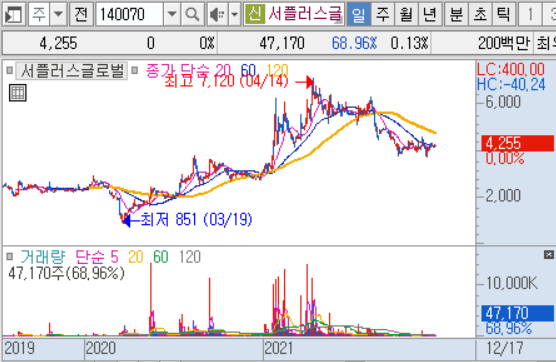The image size is (556, 362).
Task: Click the interval button labeled 1
Action: tap(530, 14)
